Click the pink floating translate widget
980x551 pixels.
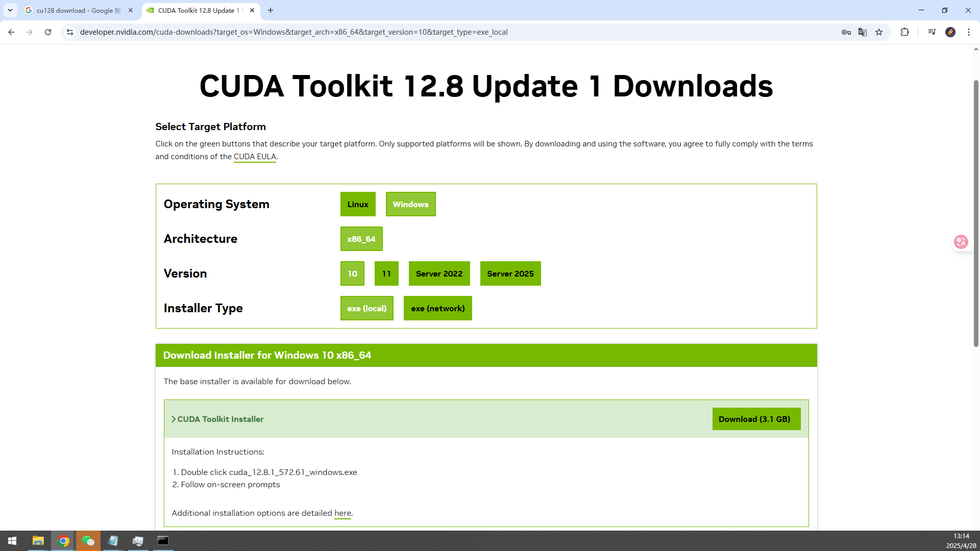[x=961, y=242]
